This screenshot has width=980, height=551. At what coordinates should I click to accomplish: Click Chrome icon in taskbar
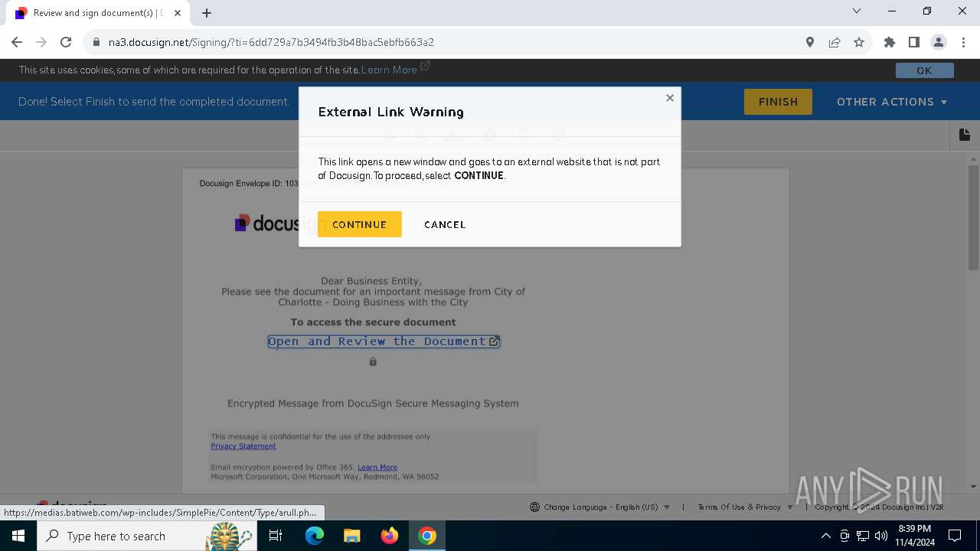(x=427, y=536)
